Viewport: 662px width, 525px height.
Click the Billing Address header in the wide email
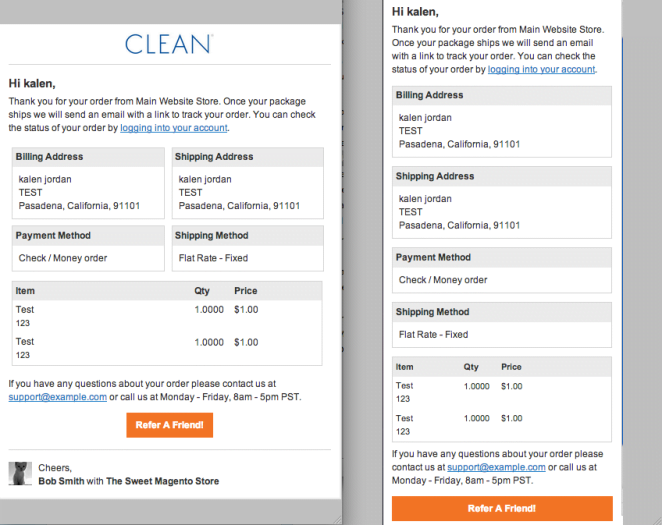pyautogui.click(x=49, y=157)
